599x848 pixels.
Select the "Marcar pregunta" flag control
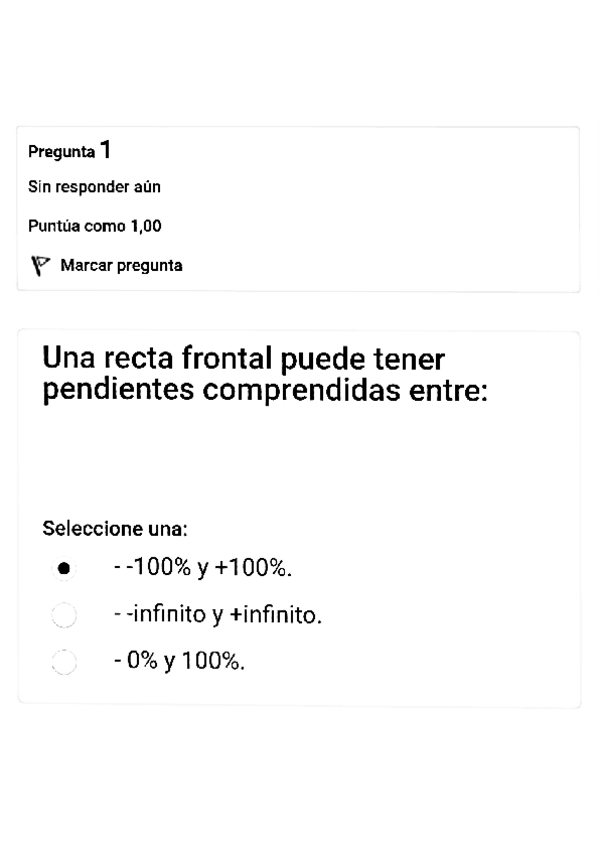(39, 264)
